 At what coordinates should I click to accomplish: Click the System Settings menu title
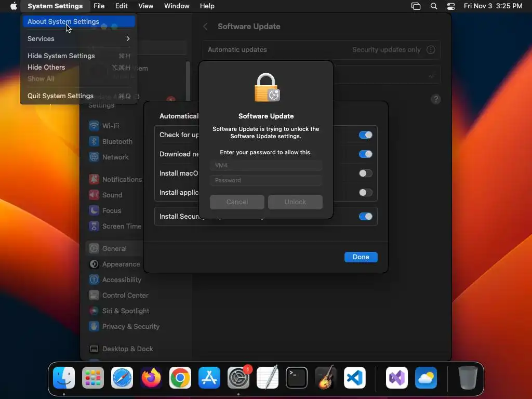coord(55,6)
